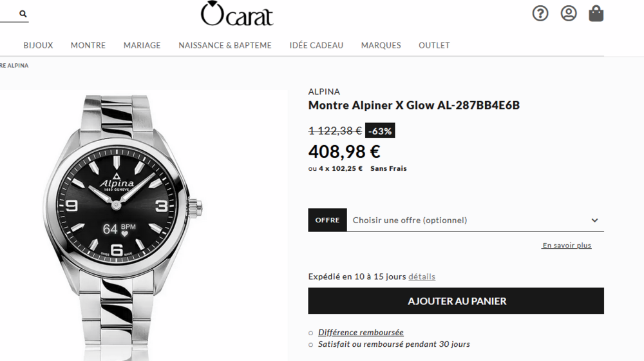Go to the OUTLET section
The width and height of the screenshot is (644, 361).
pyautogui.click(x=434, y=45)
